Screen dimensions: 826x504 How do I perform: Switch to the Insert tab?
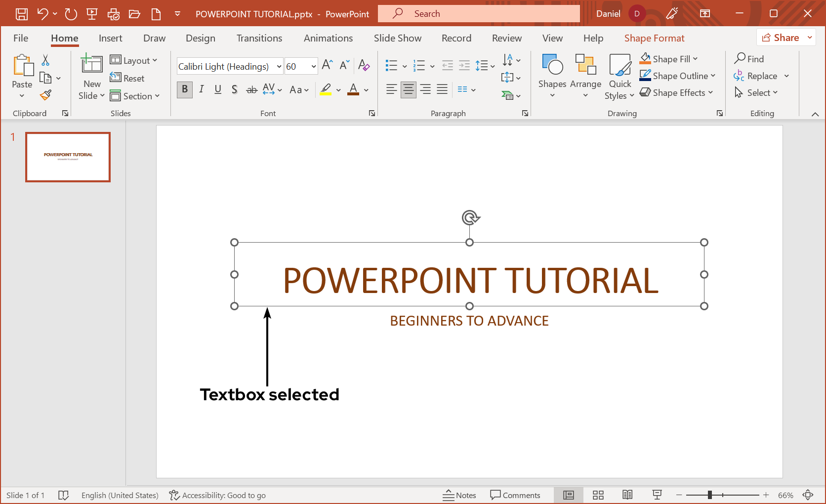[x=110, y=38]
